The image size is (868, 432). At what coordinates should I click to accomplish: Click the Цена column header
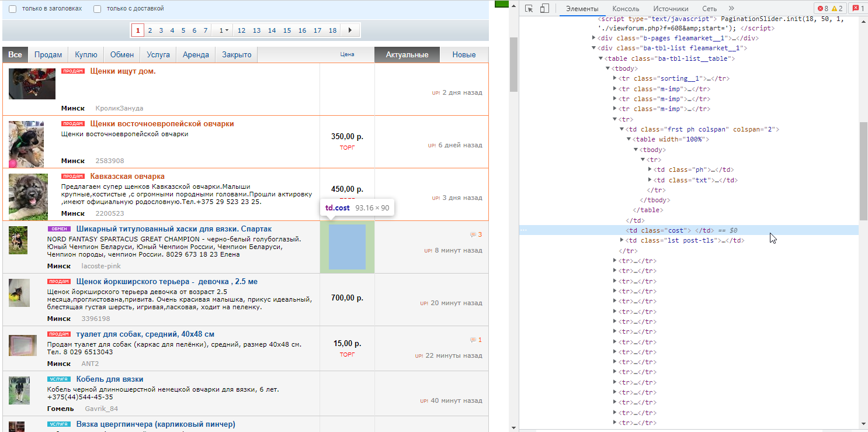[348, 55]
